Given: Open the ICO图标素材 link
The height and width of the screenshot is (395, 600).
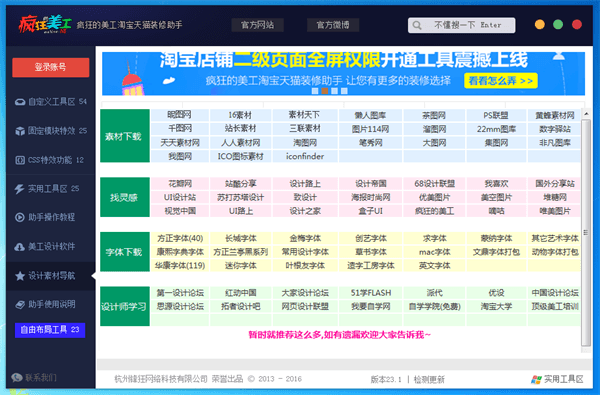Looking at the screenshot, I should point(240,156).
